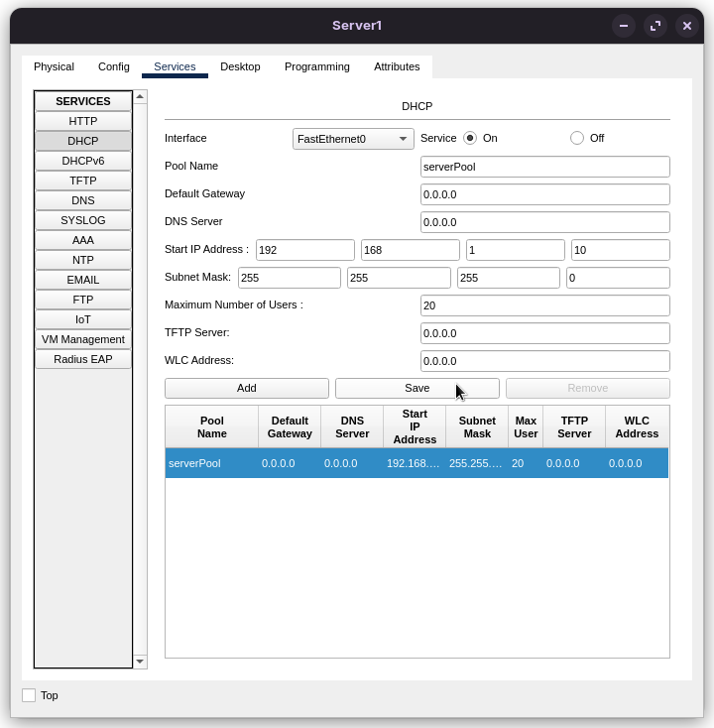Click the Default Gateway field
This screenshot has width=714, height=728.
tap(545, 194)
